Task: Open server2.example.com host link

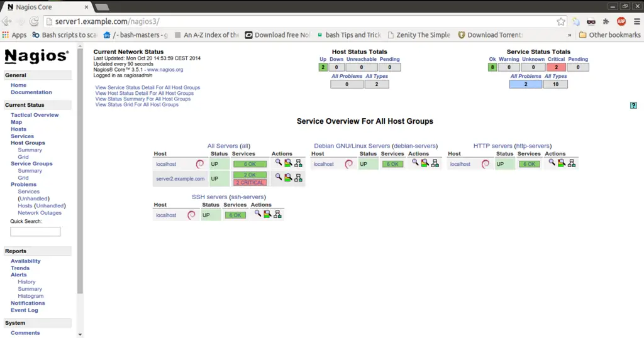Action: (180, 179)
